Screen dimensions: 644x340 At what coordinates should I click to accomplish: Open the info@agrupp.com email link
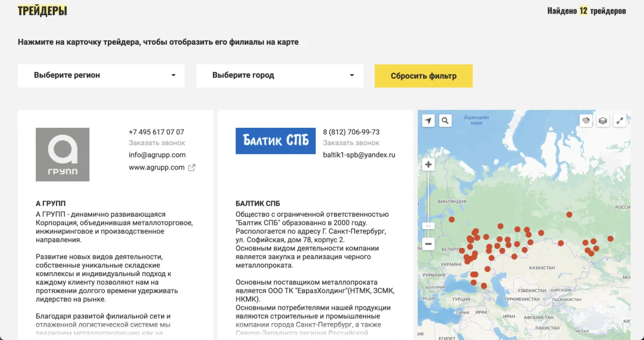point(157,155)
